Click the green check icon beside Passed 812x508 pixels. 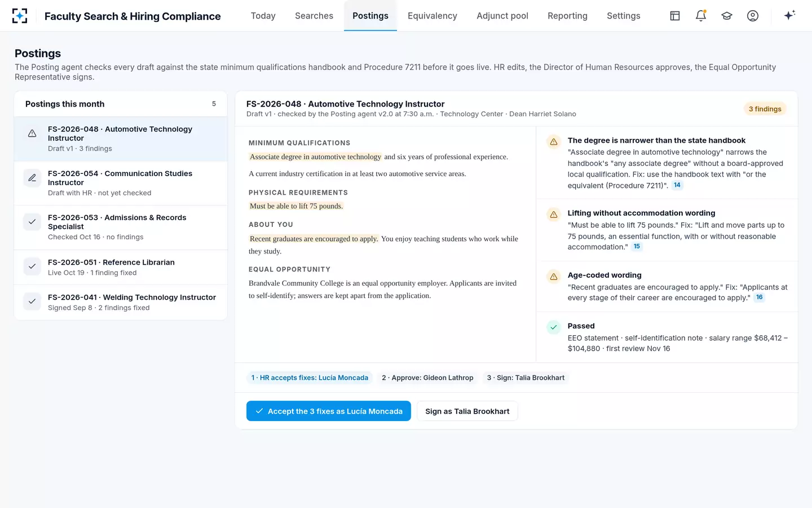554,327
